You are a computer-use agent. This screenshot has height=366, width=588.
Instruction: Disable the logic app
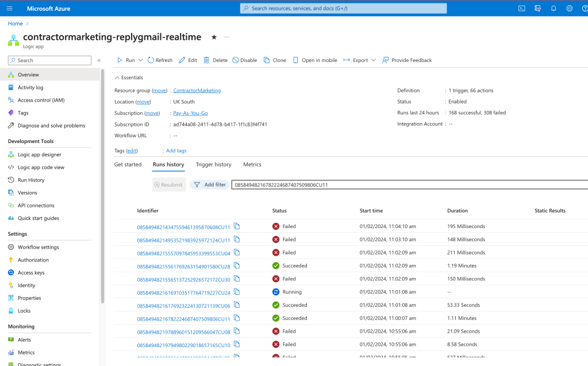tap(244, 60)
